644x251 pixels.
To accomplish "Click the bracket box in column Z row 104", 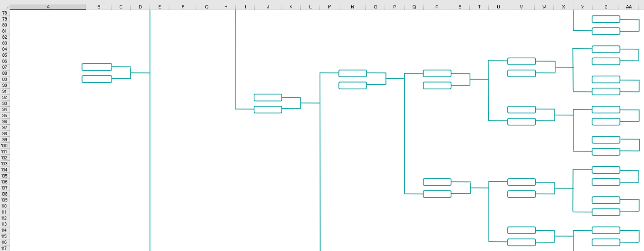I will 605,170.
